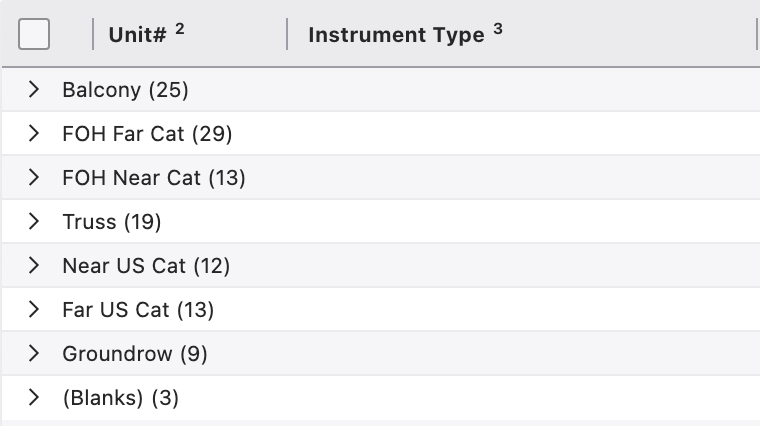Expand the FOH Far Cat group
The width and height of the screenshot is (760, 426).
[x=34, y=134]
